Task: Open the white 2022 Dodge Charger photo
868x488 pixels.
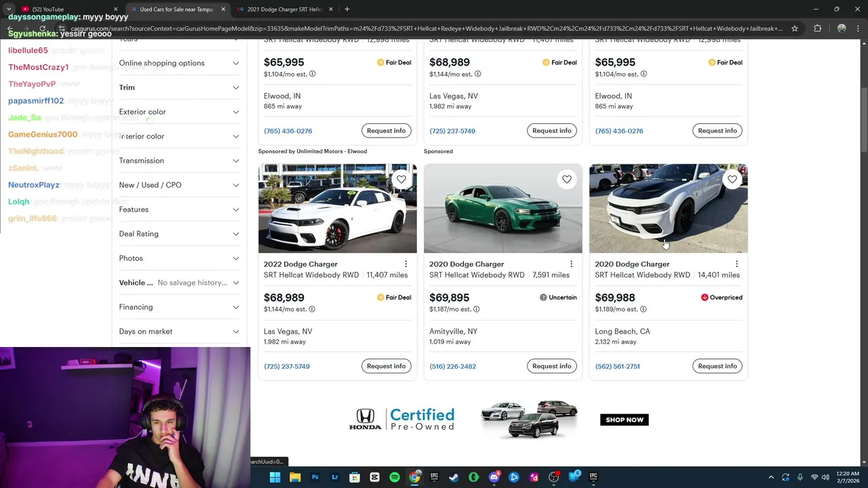Action: 338,208
